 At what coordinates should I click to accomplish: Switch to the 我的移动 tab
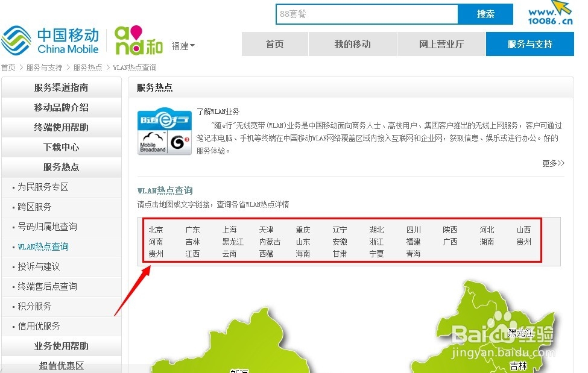pyautogui.click(x=353, y=44)
